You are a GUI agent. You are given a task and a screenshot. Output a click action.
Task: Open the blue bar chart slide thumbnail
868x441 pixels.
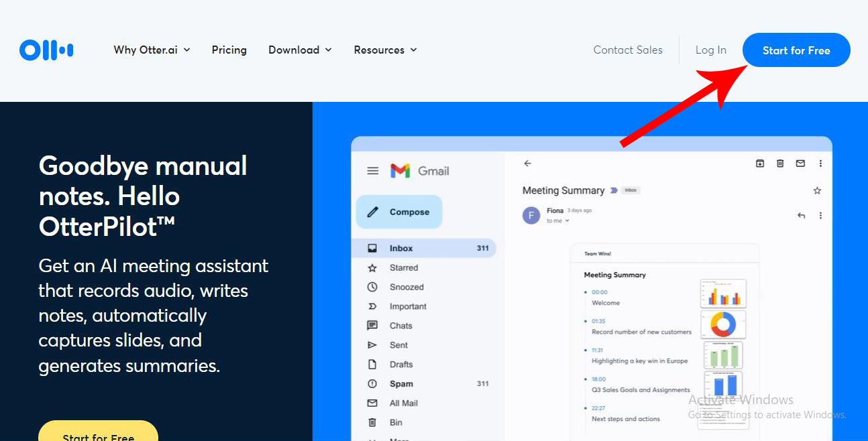point(724,385)
